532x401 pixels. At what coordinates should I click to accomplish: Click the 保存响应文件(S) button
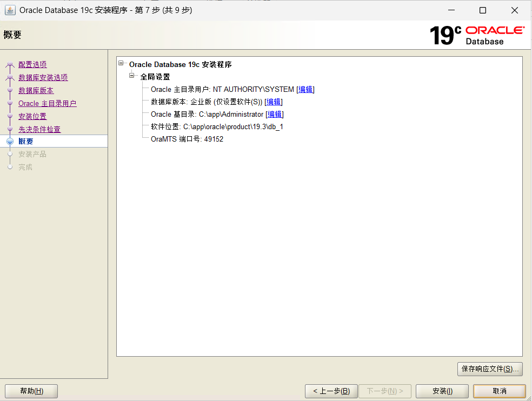(x=489, y=369)
